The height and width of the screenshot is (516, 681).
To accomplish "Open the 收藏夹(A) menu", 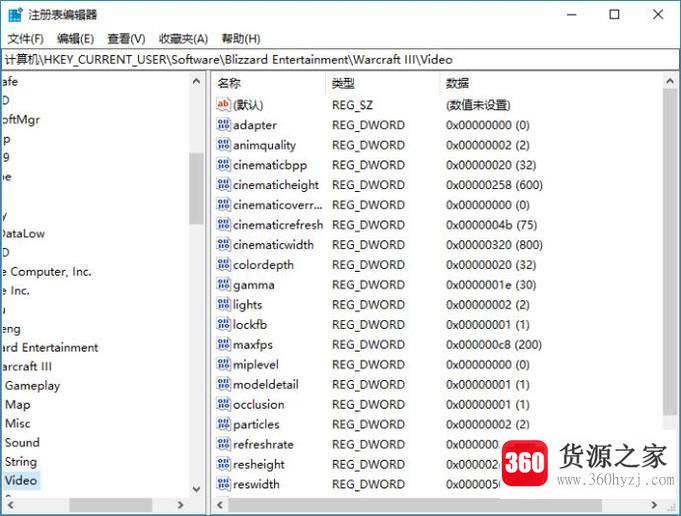I will pos(183,39).
